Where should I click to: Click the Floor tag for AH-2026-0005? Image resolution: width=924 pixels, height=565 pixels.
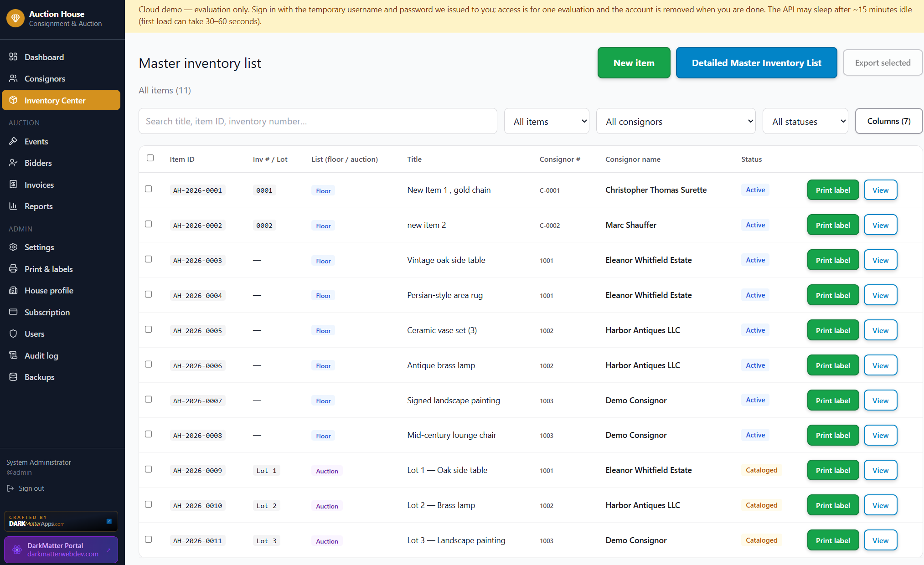click(x=323, y=331)
